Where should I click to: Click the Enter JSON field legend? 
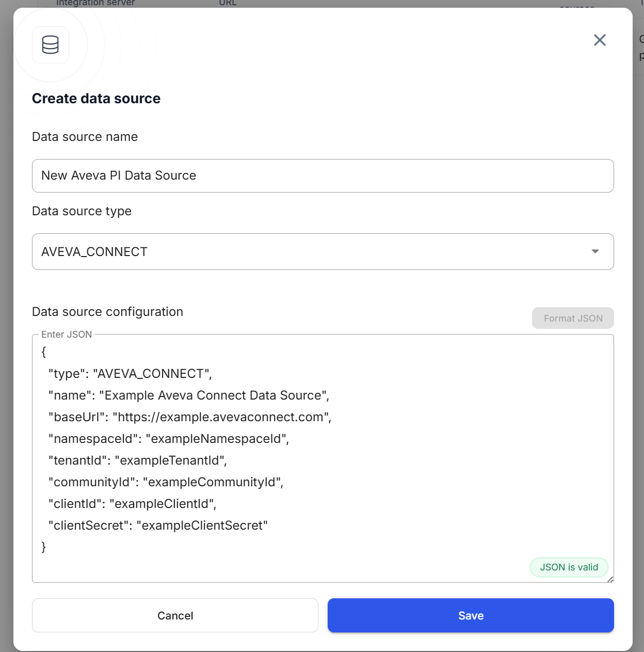(x=67, y=335)
